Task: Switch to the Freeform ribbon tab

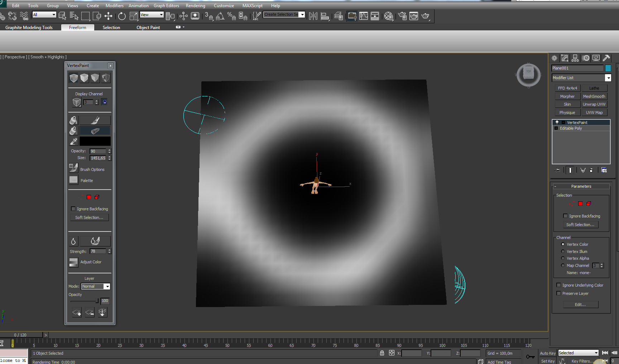Action: point(78,28)
